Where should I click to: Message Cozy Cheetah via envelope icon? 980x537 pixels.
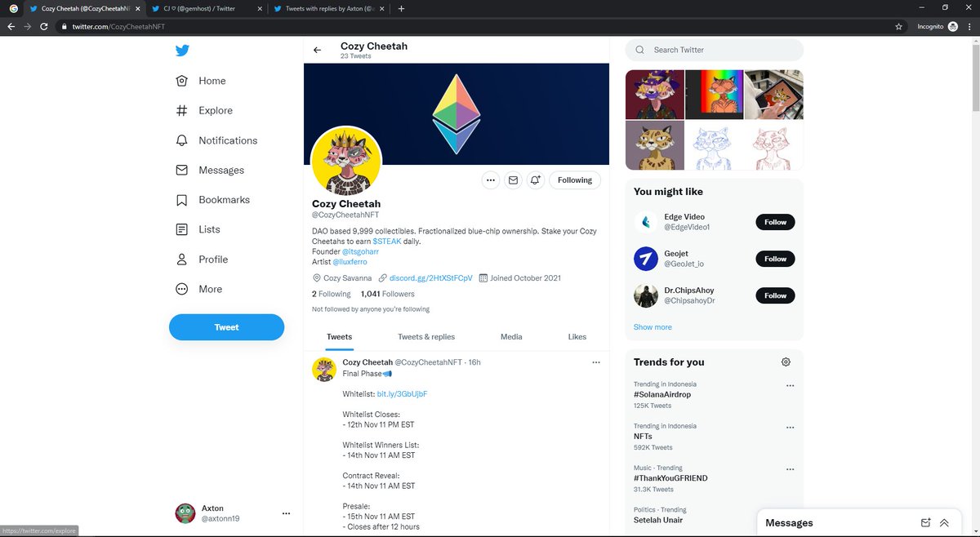[513, 180]
